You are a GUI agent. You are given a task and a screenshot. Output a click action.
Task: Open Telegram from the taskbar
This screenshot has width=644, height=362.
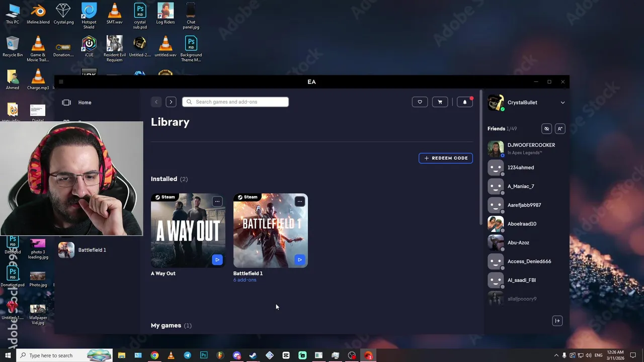pos(187,355)
